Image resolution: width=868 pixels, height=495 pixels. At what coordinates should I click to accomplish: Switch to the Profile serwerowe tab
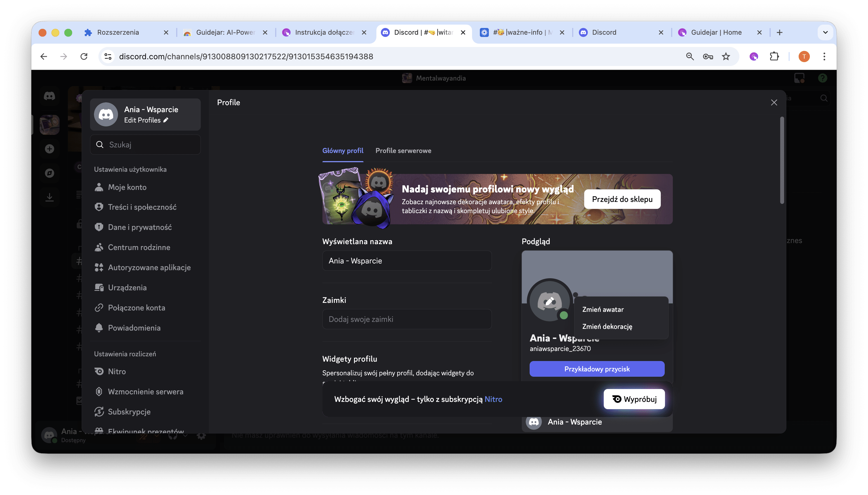point(403,151)
